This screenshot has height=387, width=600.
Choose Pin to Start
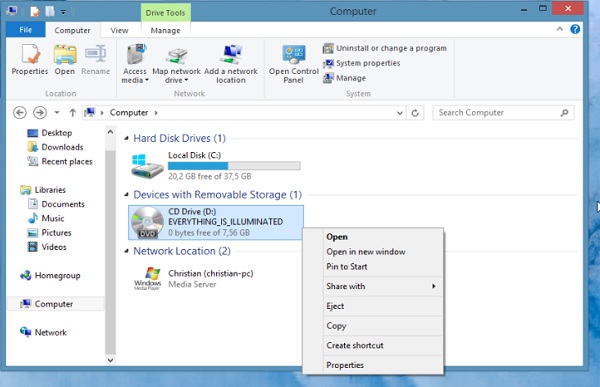pyautogui.click(x=347, y=267)
